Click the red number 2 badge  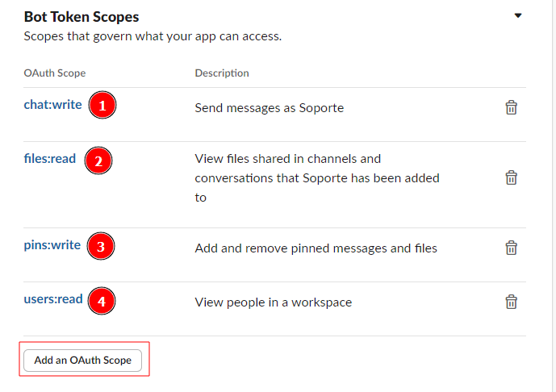point(98,161)
